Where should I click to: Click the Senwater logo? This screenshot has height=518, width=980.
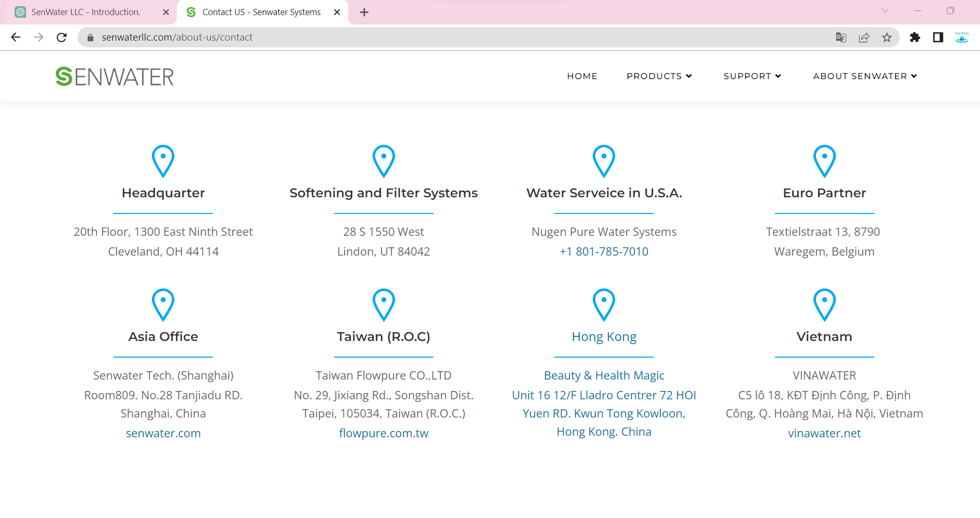tap(114, 77)
